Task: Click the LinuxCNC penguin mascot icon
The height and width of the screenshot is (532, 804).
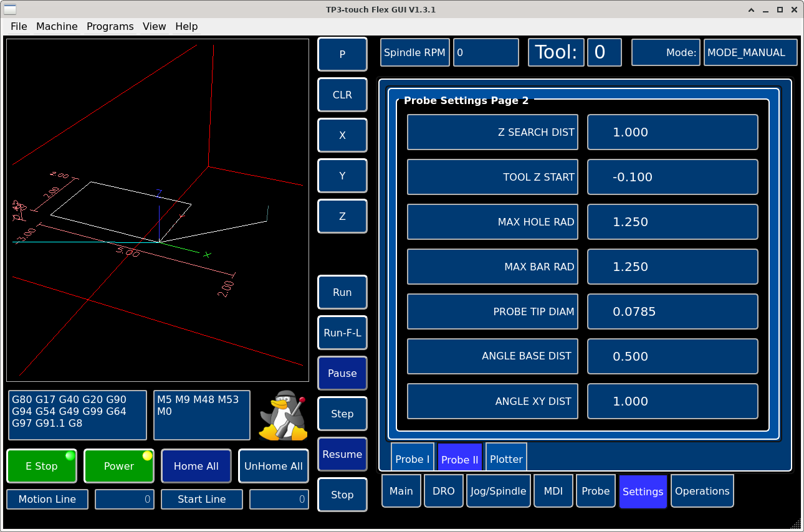Action: (x=283, y=416)
